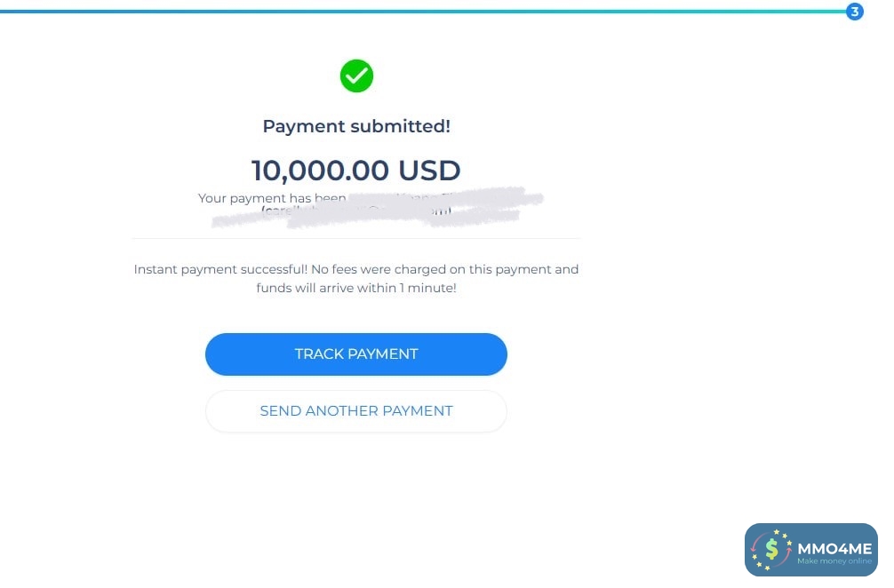This screenshot has height=588, width=894.
Task: Click the "Payment submitted!" heading
Action: [356, 126]
